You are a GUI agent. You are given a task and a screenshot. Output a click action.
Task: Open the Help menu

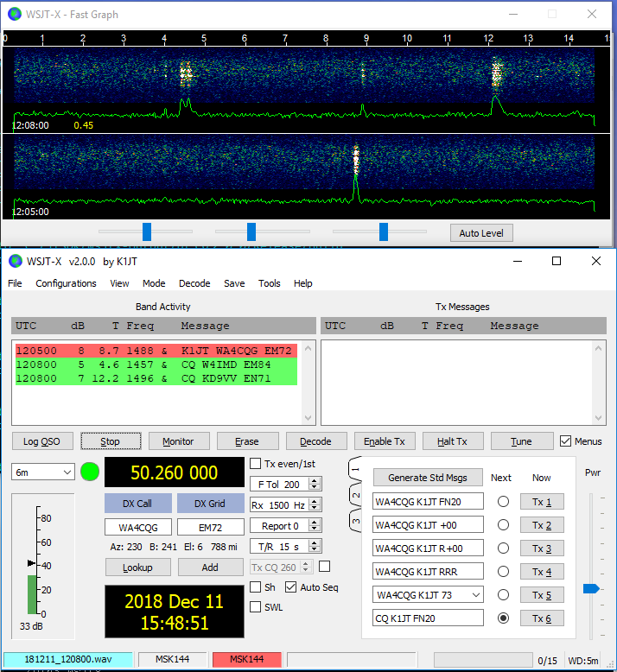pyautogui.click(x=302, y=283)
